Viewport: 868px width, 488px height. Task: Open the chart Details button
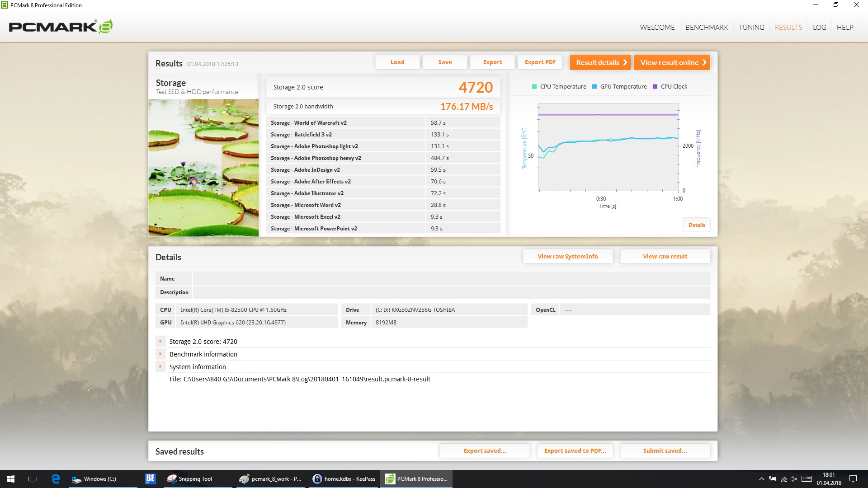point(696,225)
